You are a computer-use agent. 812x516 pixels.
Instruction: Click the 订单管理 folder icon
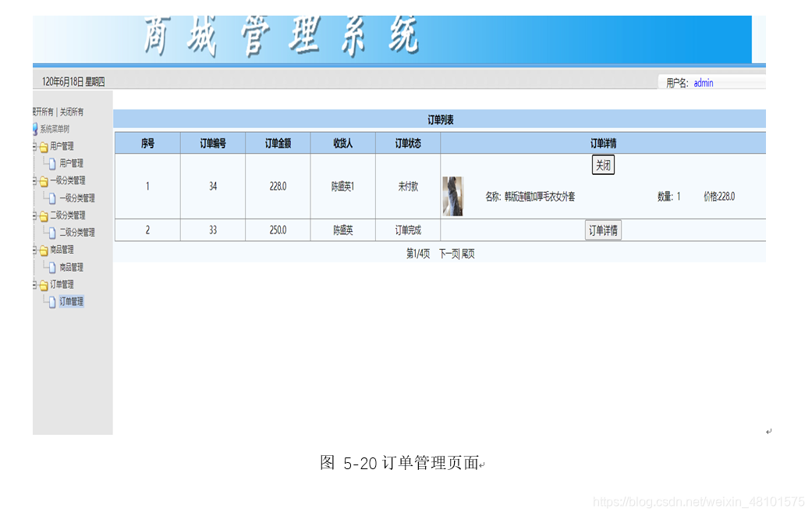pos(42,283)
